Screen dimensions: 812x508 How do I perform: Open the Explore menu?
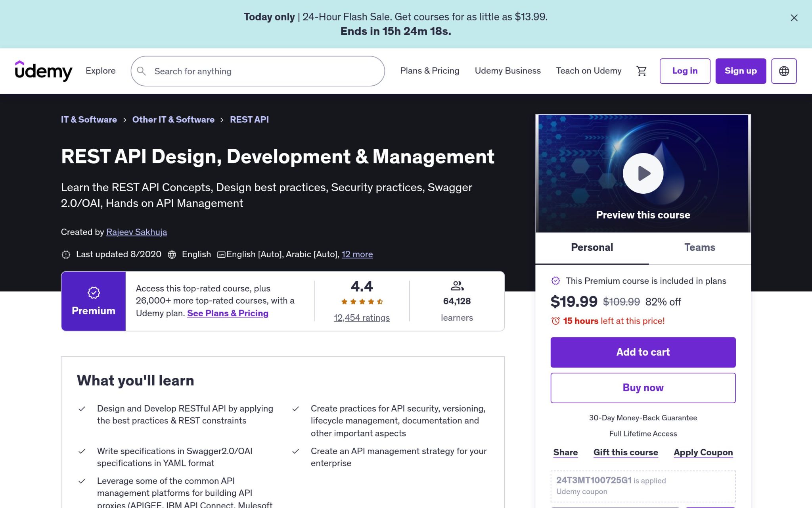(101, 71)
